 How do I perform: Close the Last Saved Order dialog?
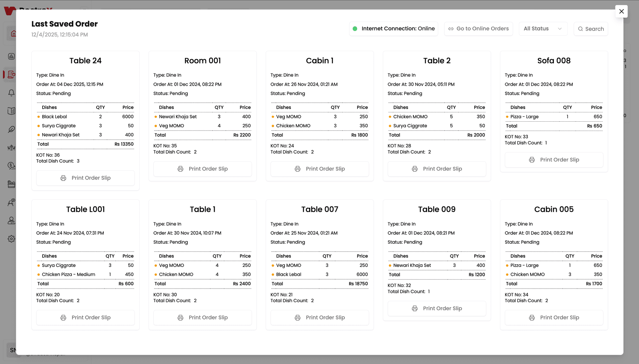tap(621, 11)
